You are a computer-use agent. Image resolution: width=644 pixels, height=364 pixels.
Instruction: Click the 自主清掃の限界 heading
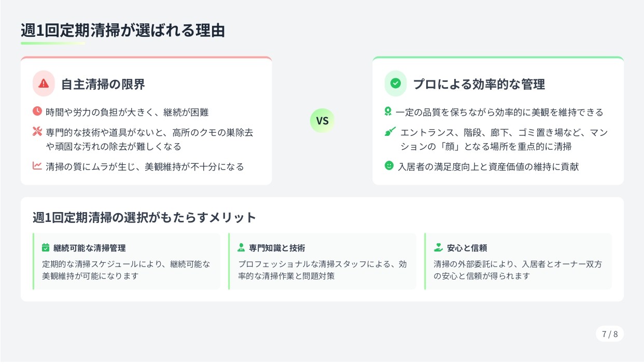(103, 84)
